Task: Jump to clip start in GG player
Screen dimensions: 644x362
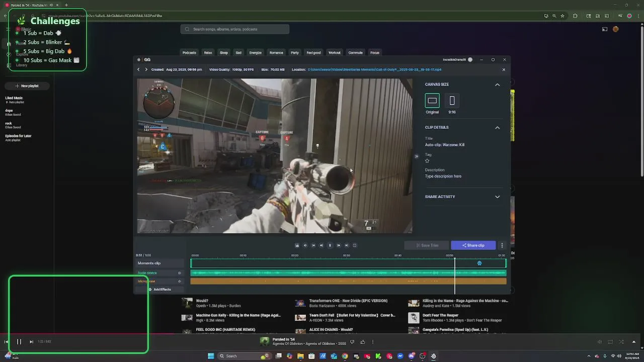Action: coord(313,245)
